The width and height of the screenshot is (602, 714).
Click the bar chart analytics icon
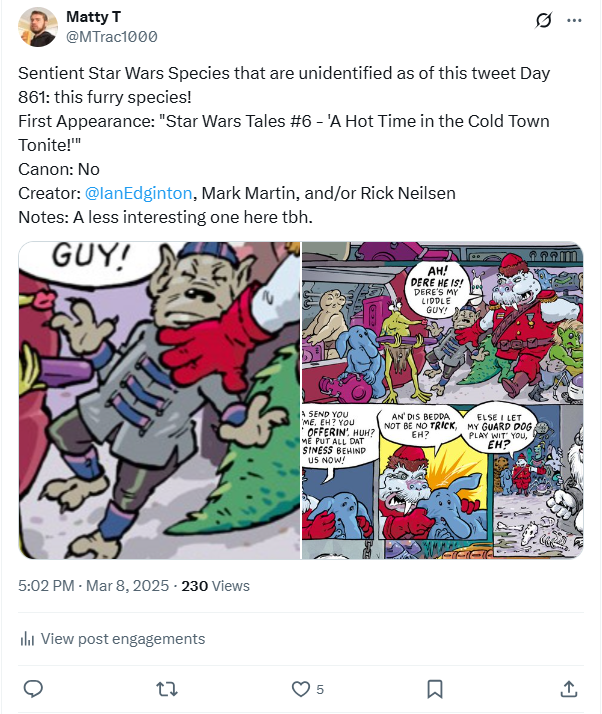[28, 639]
